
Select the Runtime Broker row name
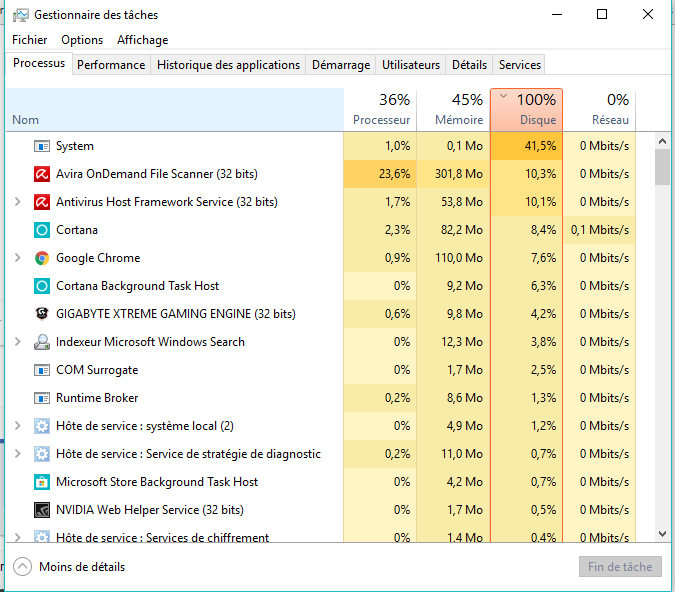tap(97, 398)
